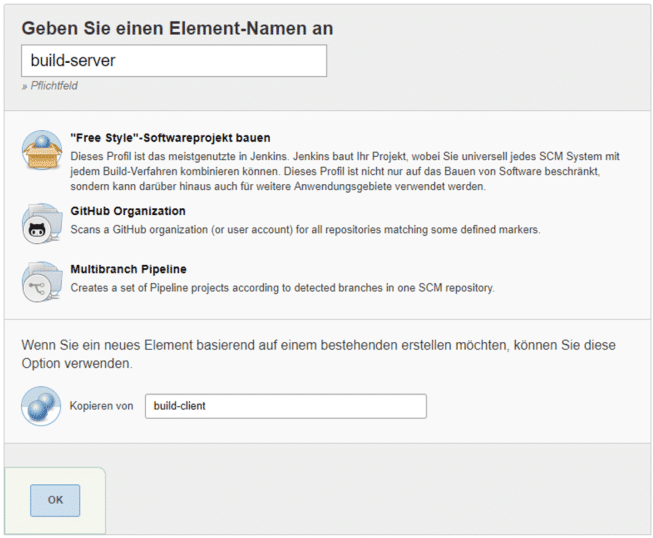Click the Pflichtfeld required-field hint
The width and height of the screenshot is (653, 538).
pos(50,86)
